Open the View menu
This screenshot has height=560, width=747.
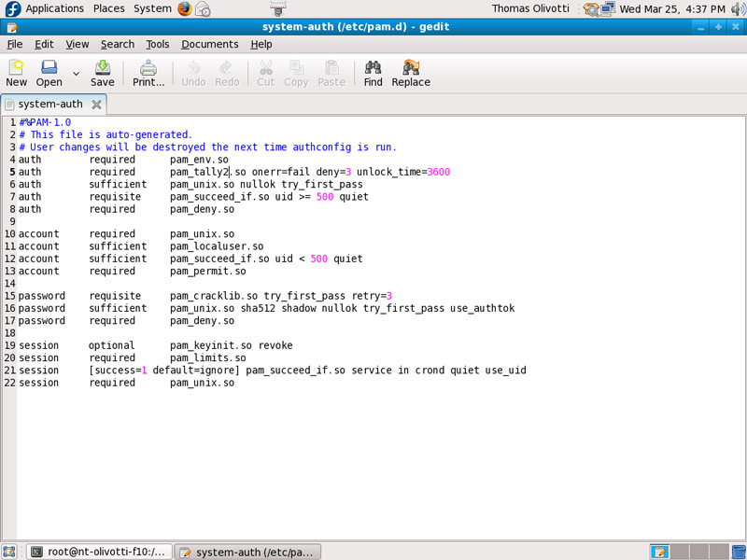78,44
